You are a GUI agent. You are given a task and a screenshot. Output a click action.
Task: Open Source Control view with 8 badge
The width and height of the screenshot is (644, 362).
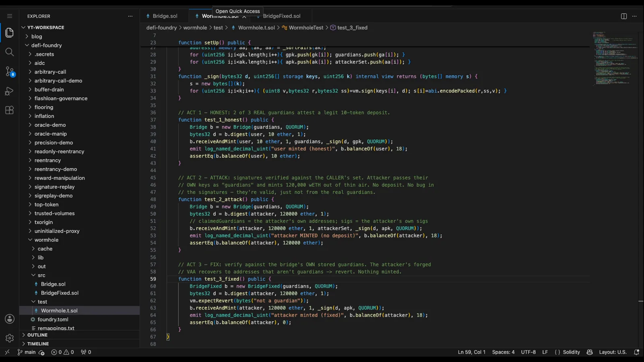10,72
